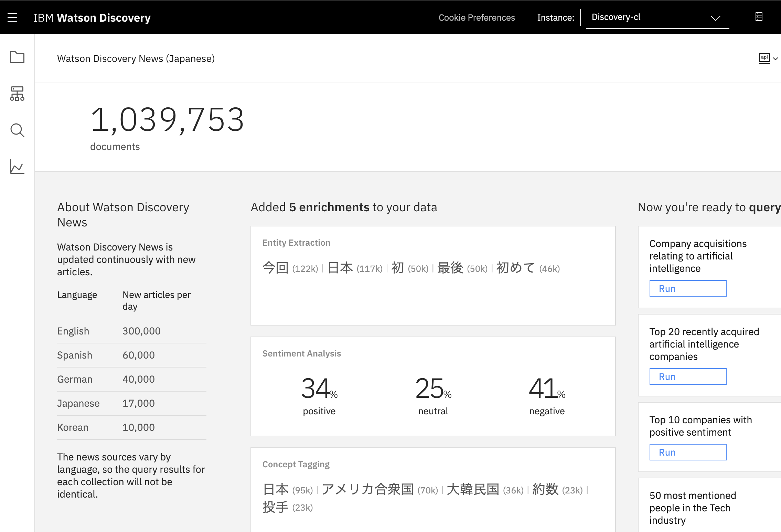Screen dimensions: 781x532
Task: Expand the api dropdown chevron
Action: tap(775, 59)
